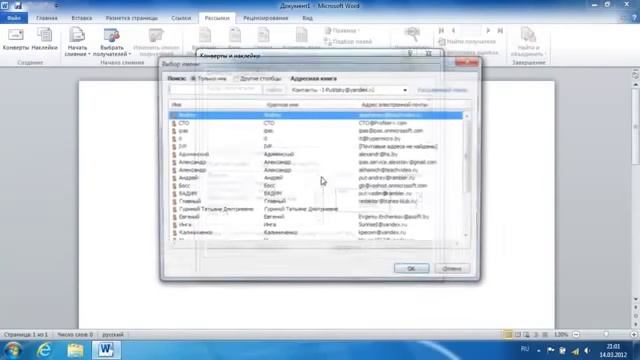Select the Босс contact row
640x360 pixels.
coord(316,185)
